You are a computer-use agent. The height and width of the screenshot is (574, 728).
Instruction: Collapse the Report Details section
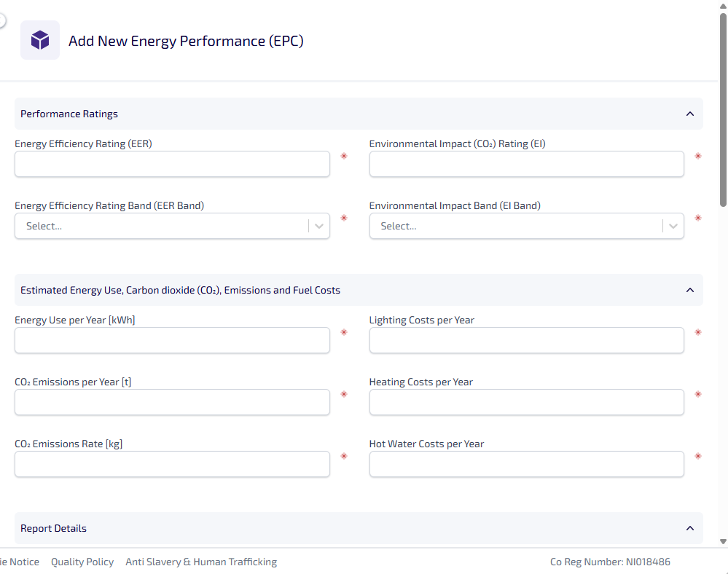coord(689,528)
